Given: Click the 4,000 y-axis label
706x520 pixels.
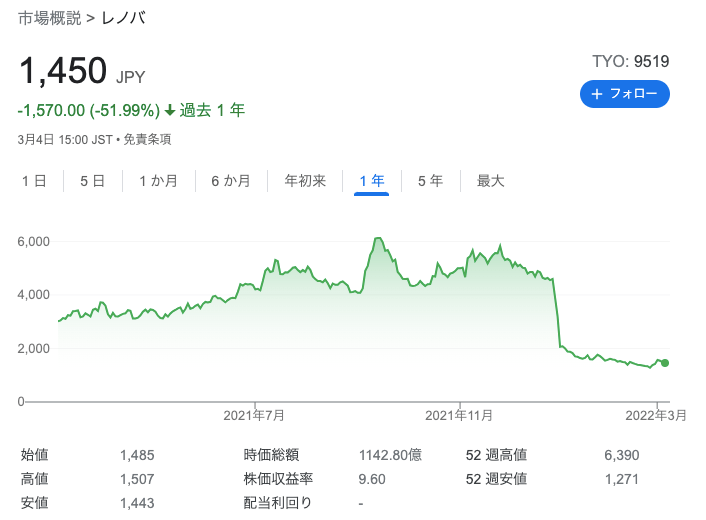Looking at the screenshot, I should tap(33, 295).
